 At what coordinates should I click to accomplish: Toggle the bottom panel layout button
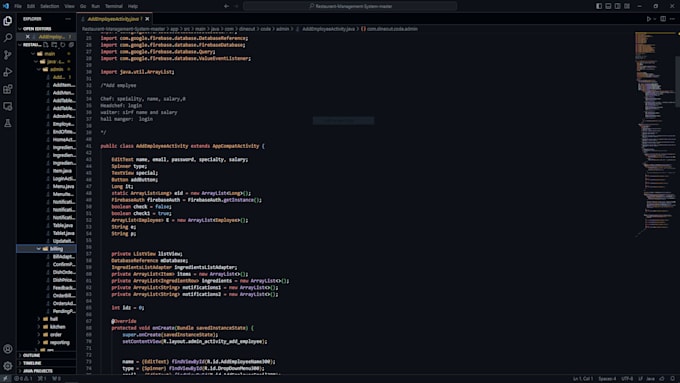(x=608, y=6)
